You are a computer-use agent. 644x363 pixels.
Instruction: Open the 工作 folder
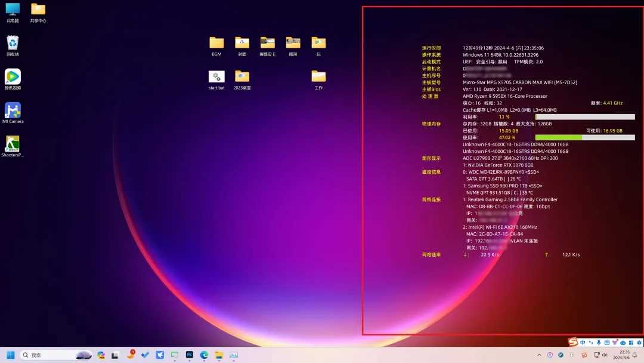(x=318, y=78)
